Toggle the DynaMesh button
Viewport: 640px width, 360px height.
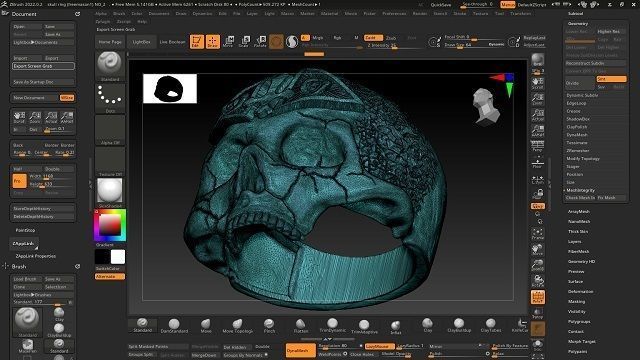(x=301, y=351)
